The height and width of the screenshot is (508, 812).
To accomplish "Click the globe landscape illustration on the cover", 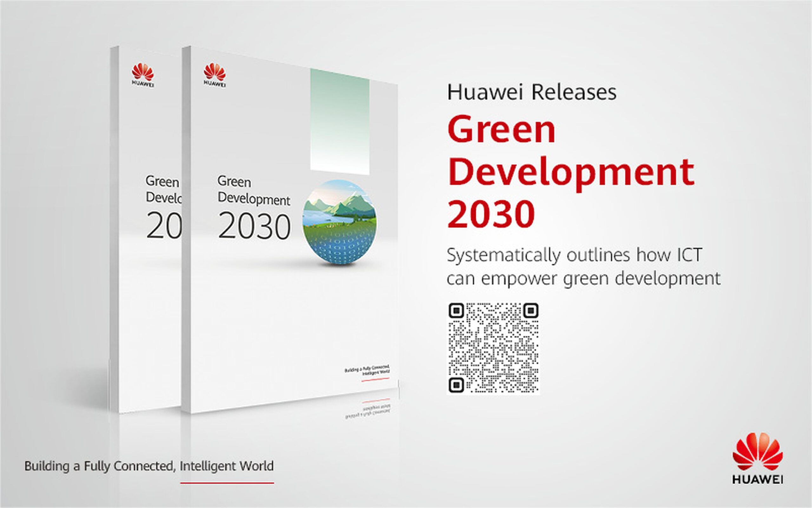I will [x=340, y=223].
